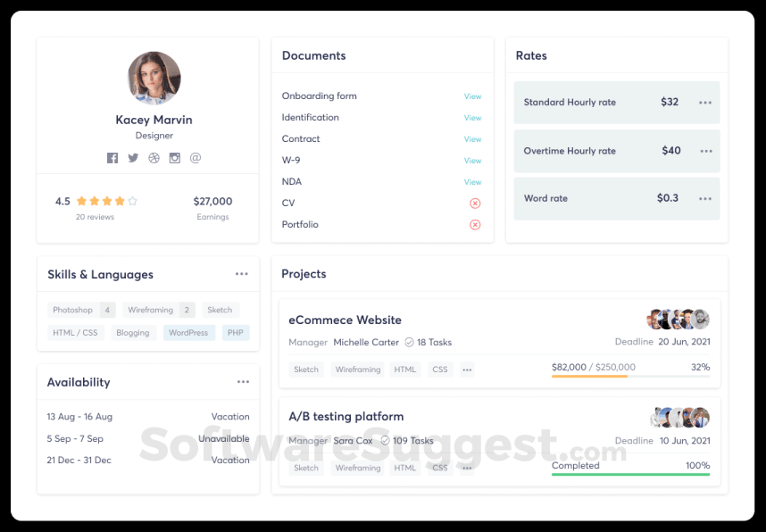766x532 pixels.
Task: Click Kacey Marvin's profile photo
Action: (154, 79)
